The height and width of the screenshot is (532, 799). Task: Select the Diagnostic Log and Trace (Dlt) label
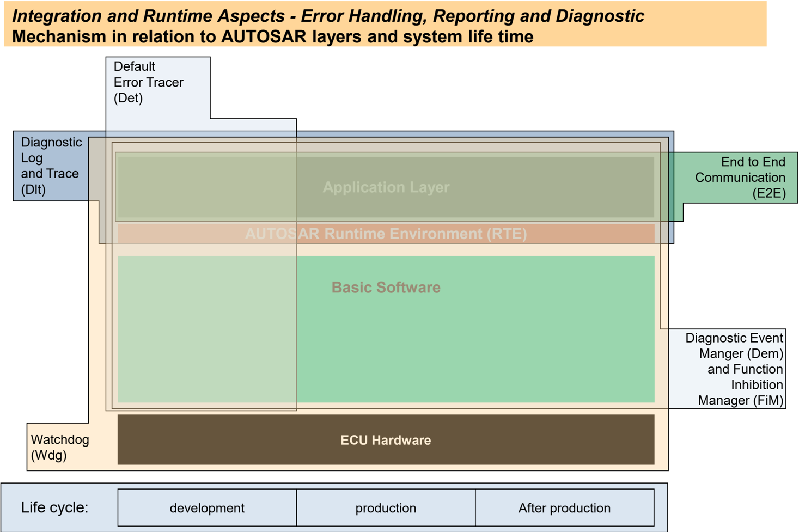pyautogui.click(x=51, y=166)
